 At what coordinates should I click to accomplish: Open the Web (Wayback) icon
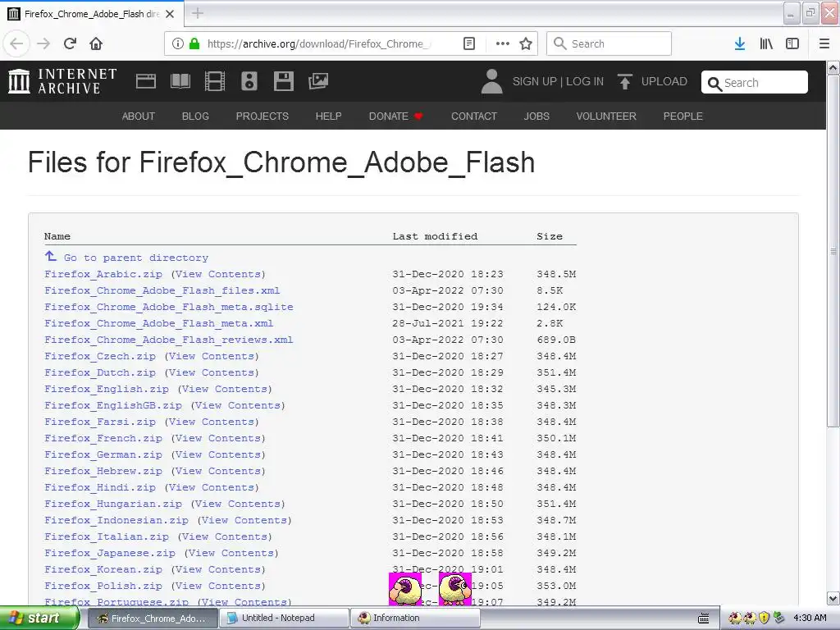[146, 81]
